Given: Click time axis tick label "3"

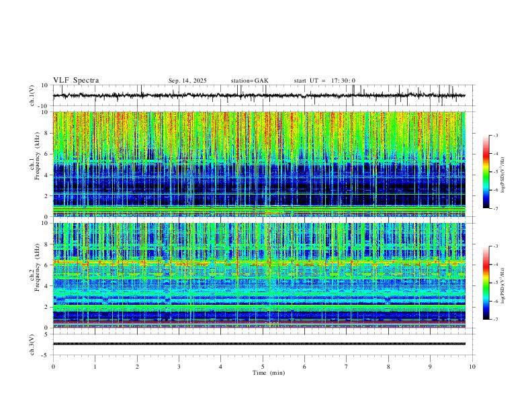Looking at the screenshot, I should point(179,367).
